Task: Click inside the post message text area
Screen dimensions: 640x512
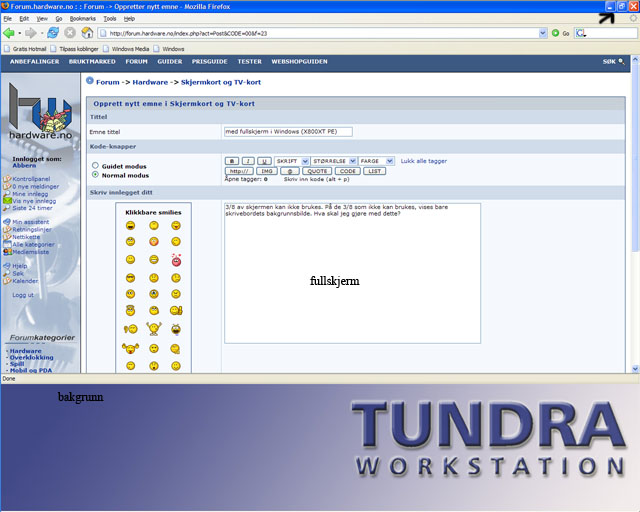Action: point(353,273)
